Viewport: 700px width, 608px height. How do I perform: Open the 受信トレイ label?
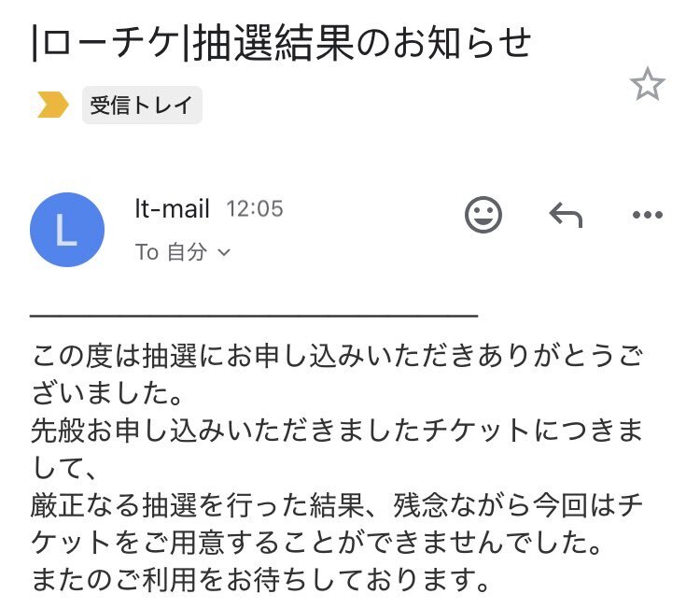click(x=142, y=106)
